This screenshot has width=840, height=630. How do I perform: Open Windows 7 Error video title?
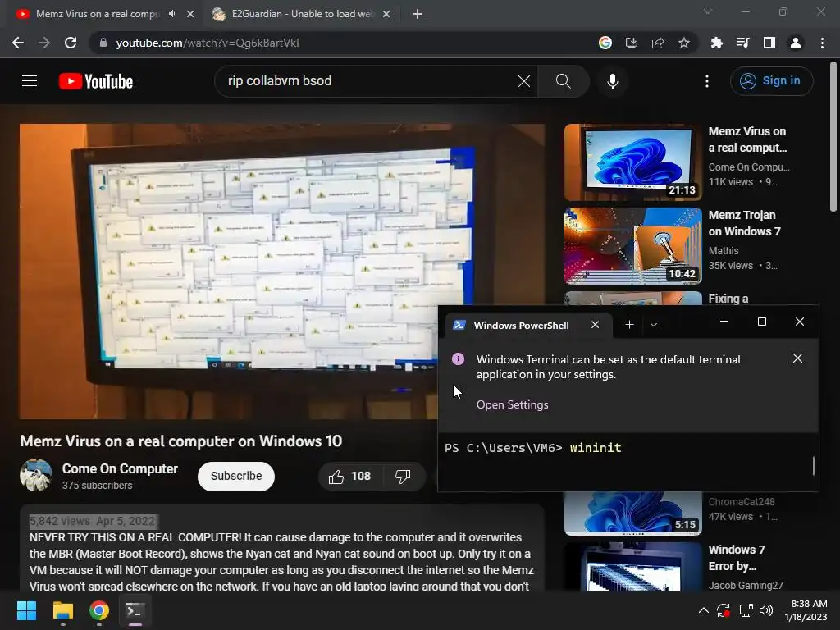click(737, 558)
